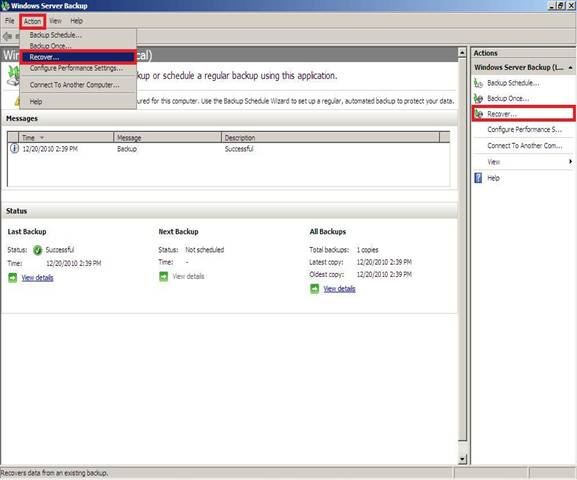Close the open Action menu

click(32, 21)
